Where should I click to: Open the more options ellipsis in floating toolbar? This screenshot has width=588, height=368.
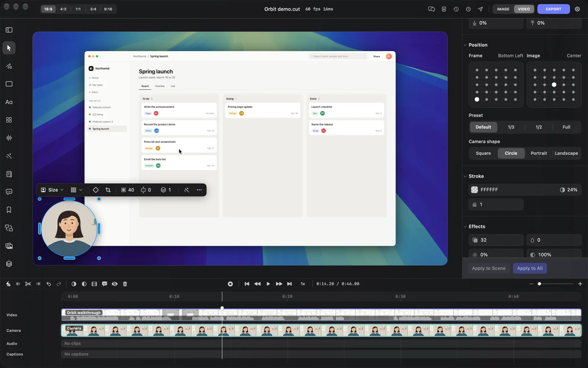(199, 190)
